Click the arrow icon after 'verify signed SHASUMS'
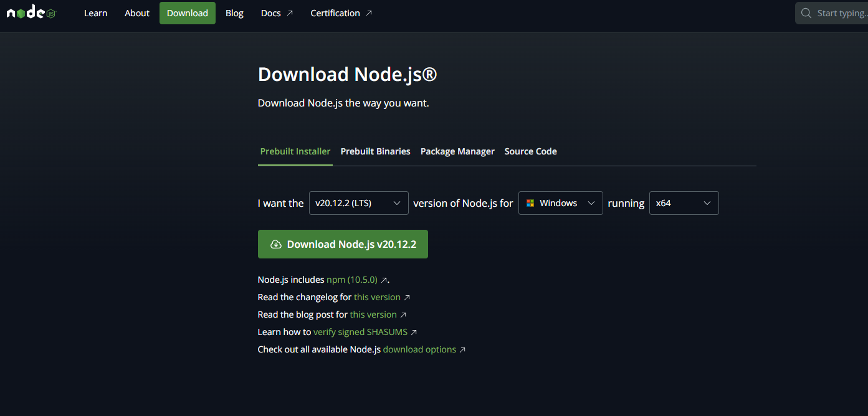 tap(414, 333)
